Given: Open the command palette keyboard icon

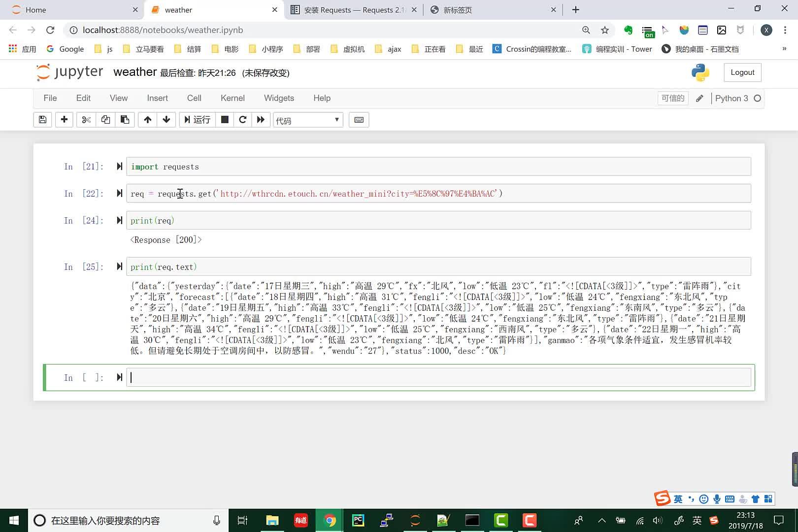Looking at the screenshot, I should point(359,120).
